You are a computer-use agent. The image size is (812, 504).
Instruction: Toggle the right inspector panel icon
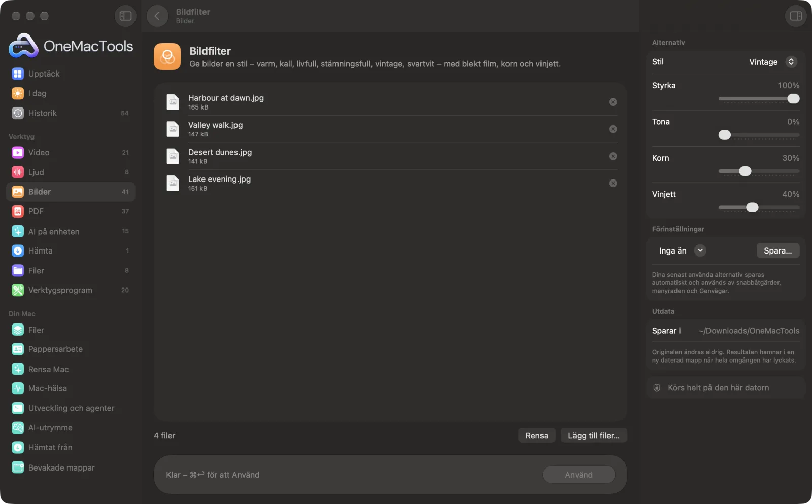pyautogui.click(x=796, y=16)
